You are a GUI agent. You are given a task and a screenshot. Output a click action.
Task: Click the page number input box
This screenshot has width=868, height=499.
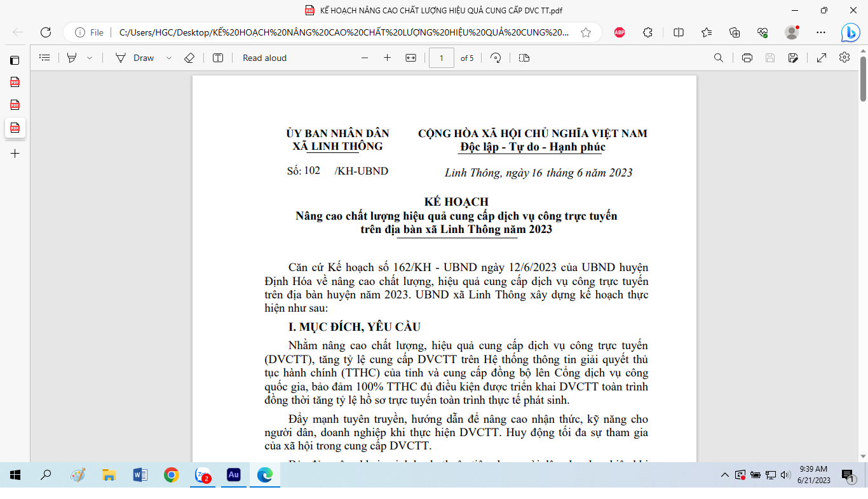[x=442, y=58]
